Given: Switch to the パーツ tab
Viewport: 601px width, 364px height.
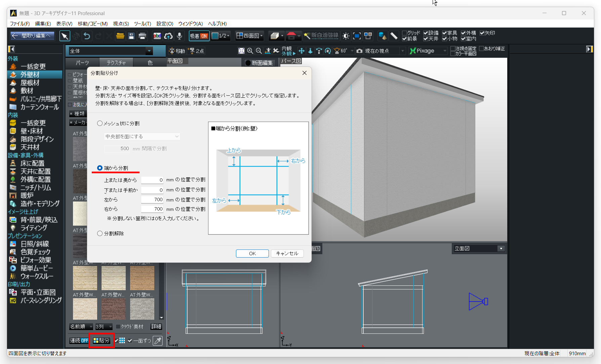Looking at the screenshot, I should [82, 63].
